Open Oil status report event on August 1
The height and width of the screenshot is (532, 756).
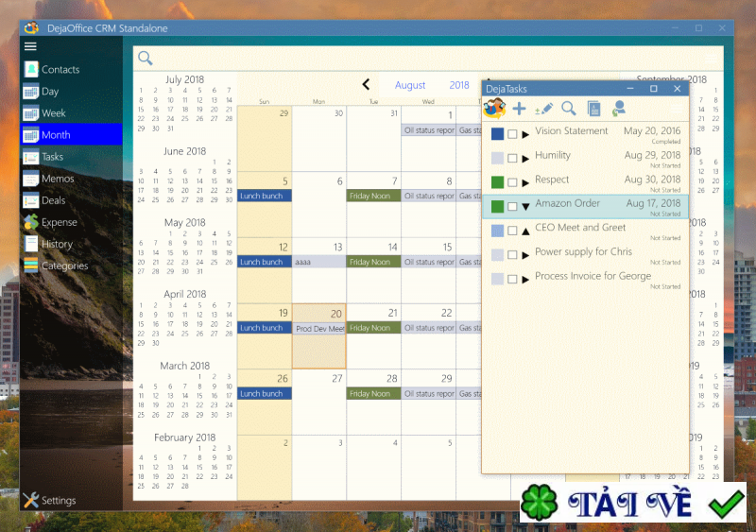point(429,130)
